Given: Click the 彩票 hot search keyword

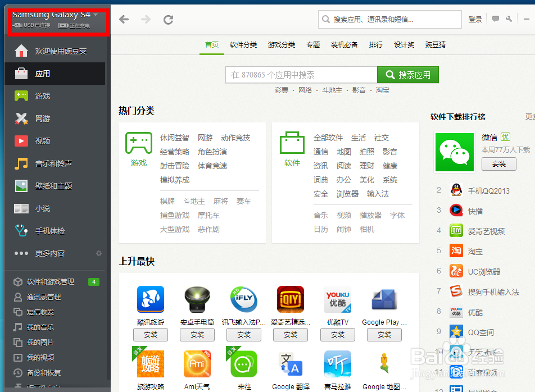Looking at the screenshot, I should [x=282, y=90].
